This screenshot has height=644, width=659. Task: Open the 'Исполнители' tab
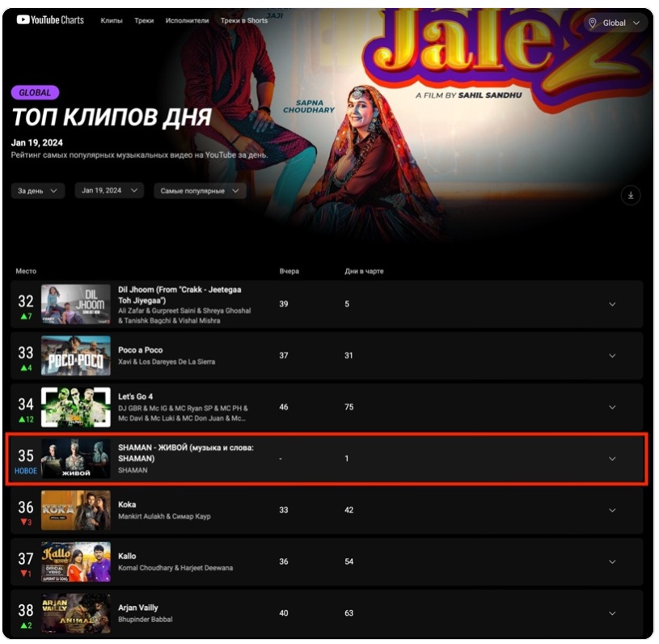tap(187, 20)
